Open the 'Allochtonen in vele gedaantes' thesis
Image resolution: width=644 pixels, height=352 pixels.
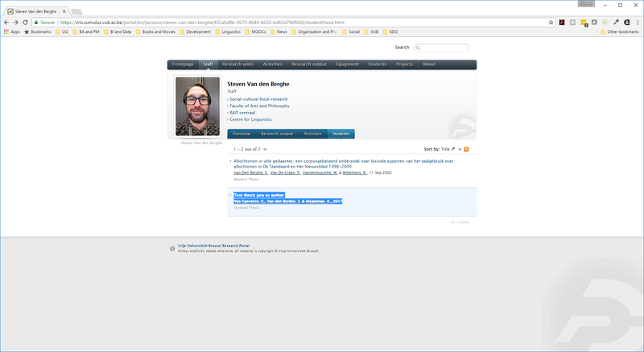click(344, 164)
